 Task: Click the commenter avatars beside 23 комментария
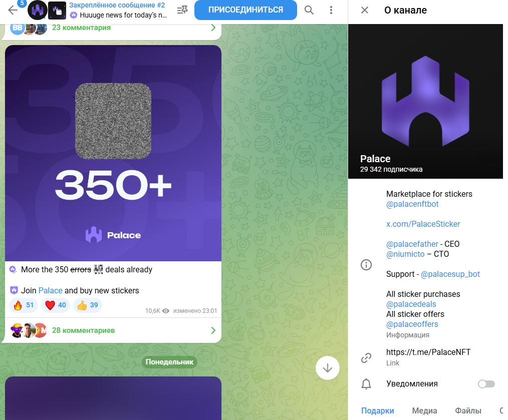[29, 28]
